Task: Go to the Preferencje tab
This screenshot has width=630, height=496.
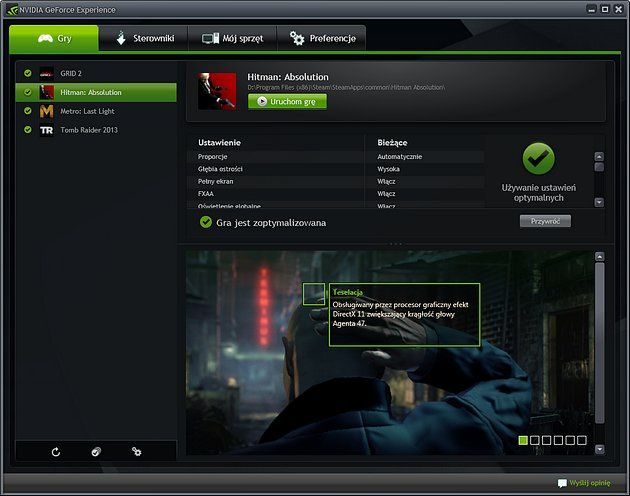Action: 321,38
